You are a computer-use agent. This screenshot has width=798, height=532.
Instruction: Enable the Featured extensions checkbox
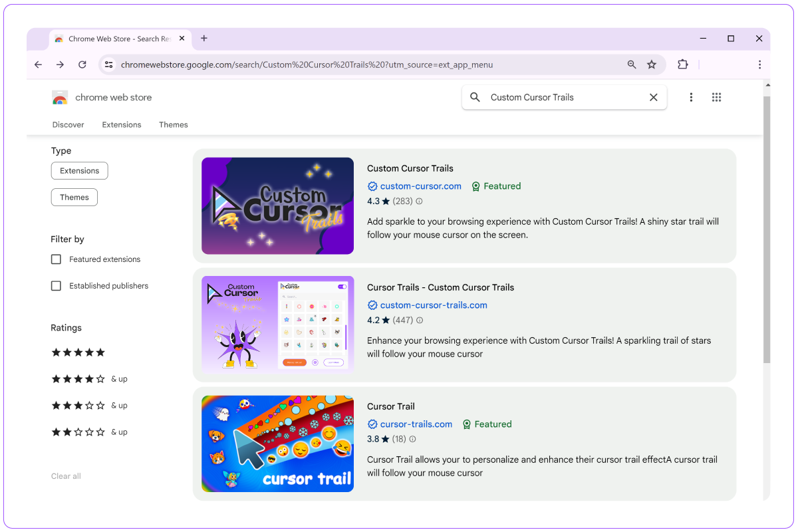(x=57, y=259)
